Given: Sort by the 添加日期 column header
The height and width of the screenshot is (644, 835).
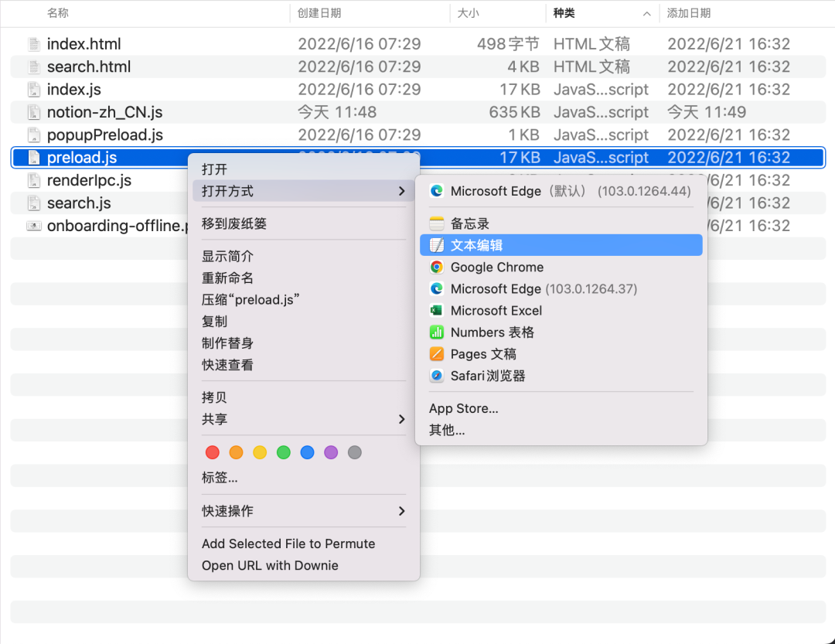Looking at the screenshot, I should point(689,13).
